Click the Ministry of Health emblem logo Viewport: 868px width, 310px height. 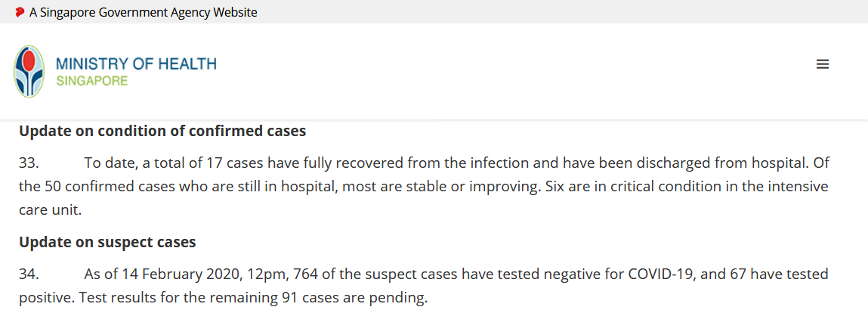tap(29, 71)
